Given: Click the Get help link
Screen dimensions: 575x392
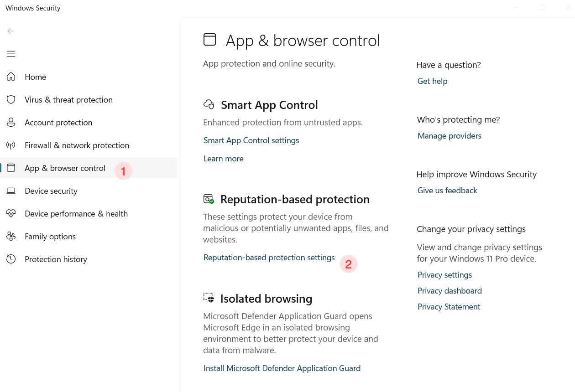Looking at the screenshot, I should [x=432, y=81].
